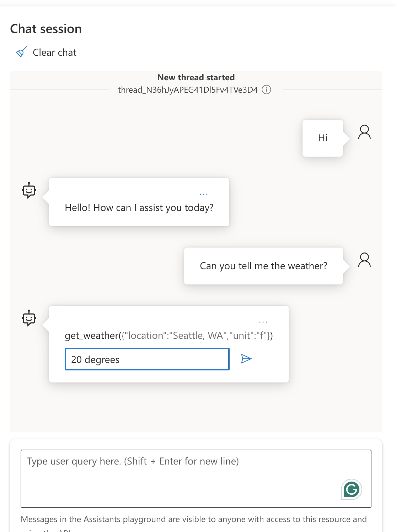The width and height of the screenshot is (396, 532).
Task: Click the 'Can you tell me the weather?' bubble
Action: tap(263, 266)
